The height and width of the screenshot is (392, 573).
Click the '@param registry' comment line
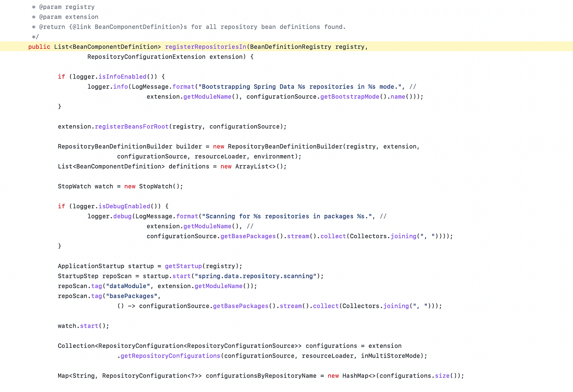63,7
